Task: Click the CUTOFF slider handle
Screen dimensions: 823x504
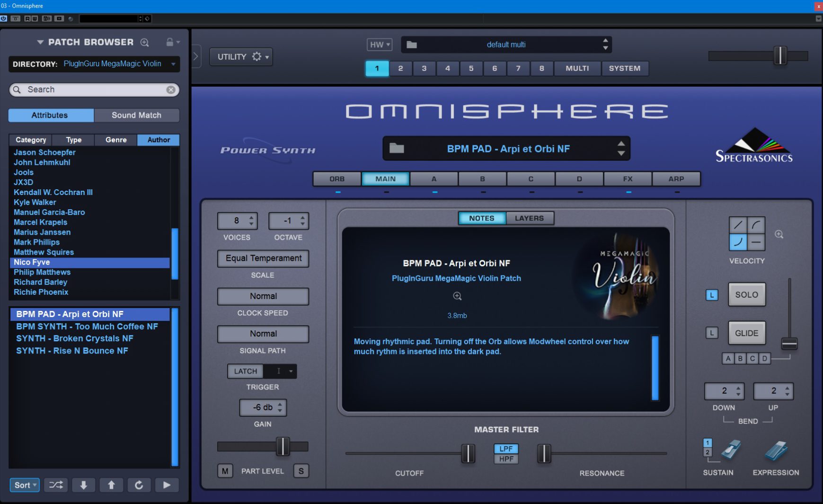Action: (468, 453)
